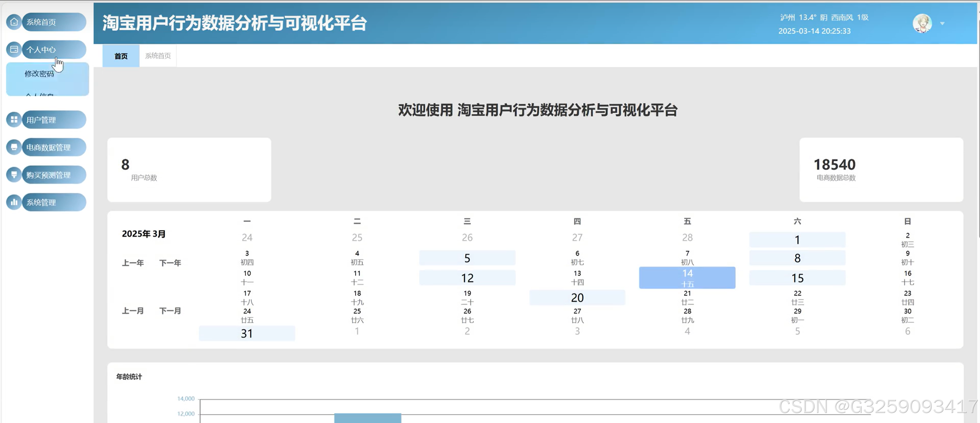Expand the 电商数据管理 sidebar menu
The height and width of the screenshot is (423, 980).
coord(54,147)
